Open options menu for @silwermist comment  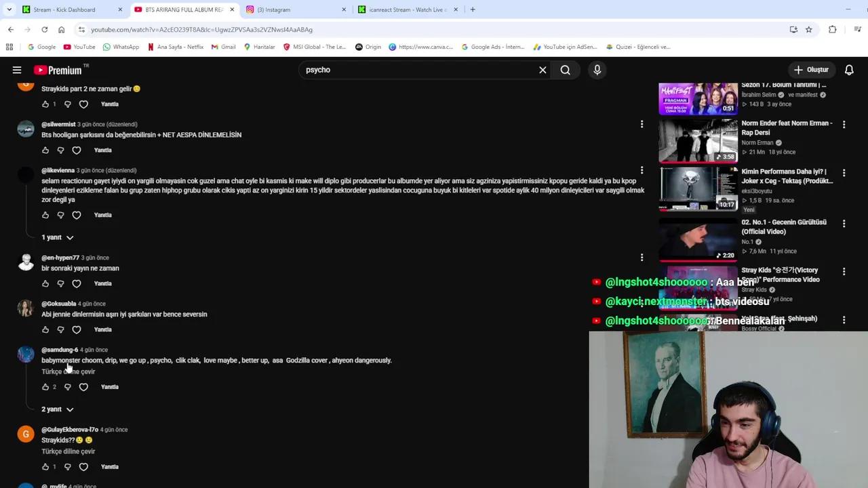coord(642,124)
